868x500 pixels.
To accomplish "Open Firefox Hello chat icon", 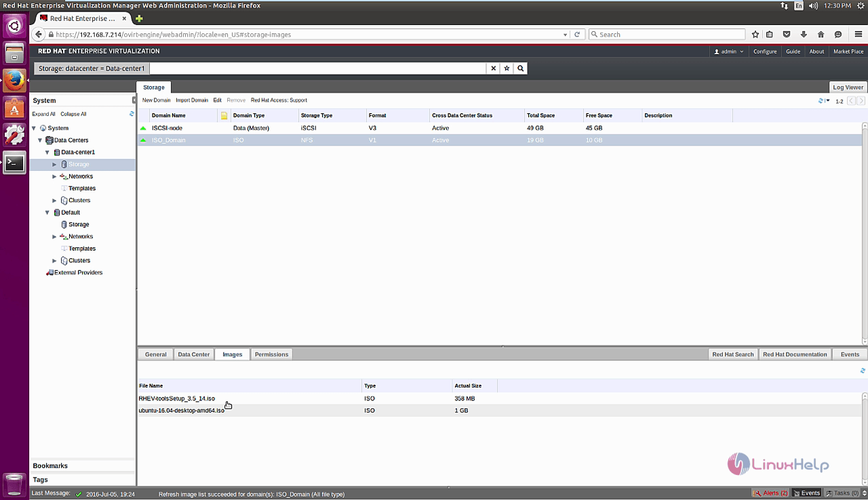I will click(x=838, y=35).
